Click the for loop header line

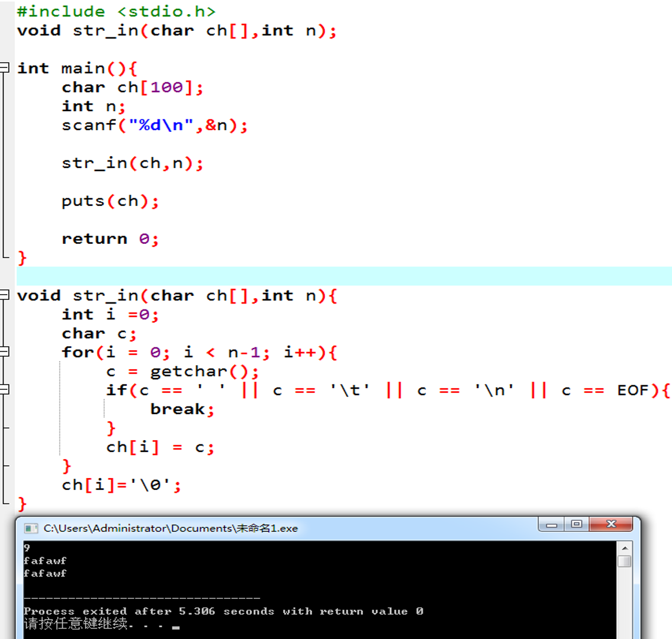pos(200,353)
